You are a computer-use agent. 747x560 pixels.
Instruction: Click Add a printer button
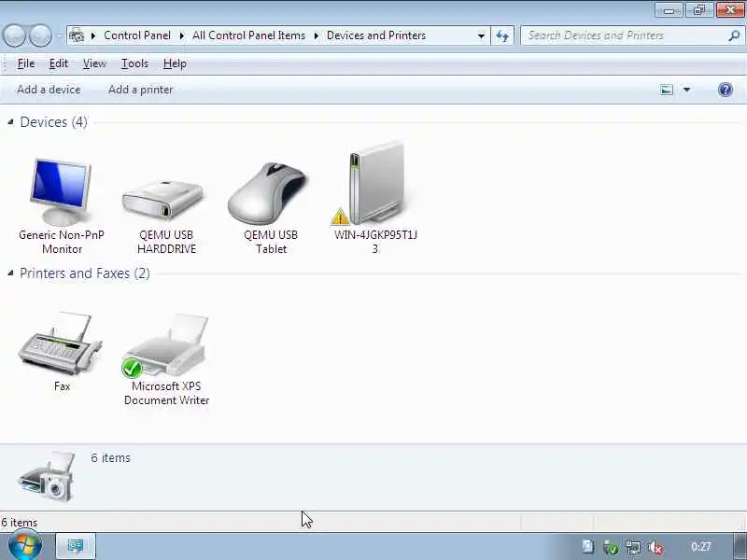click(141, 90)
